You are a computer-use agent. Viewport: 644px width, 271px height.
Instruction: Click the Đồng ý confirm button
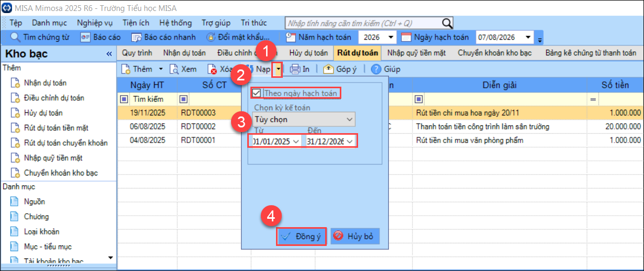coord(302,236)
